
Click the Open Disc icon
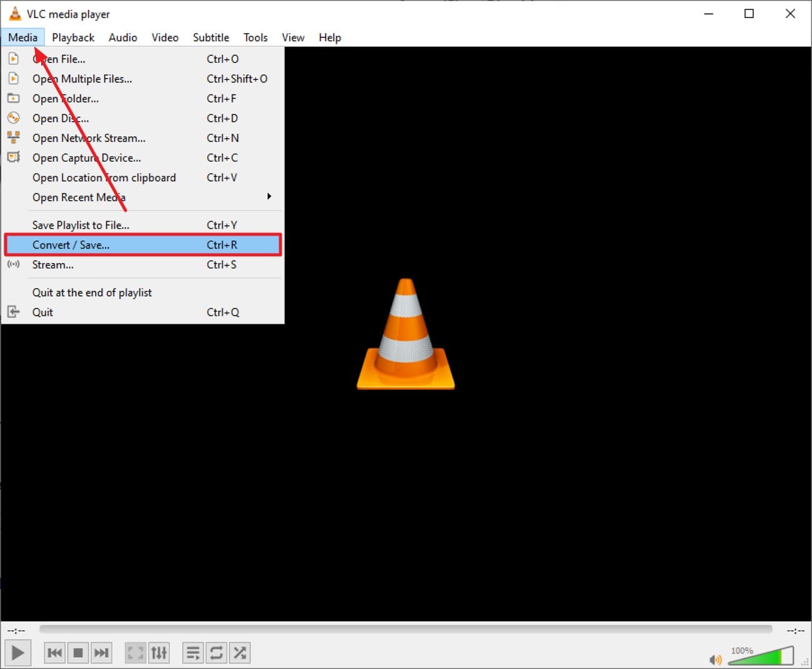(13, 118)
